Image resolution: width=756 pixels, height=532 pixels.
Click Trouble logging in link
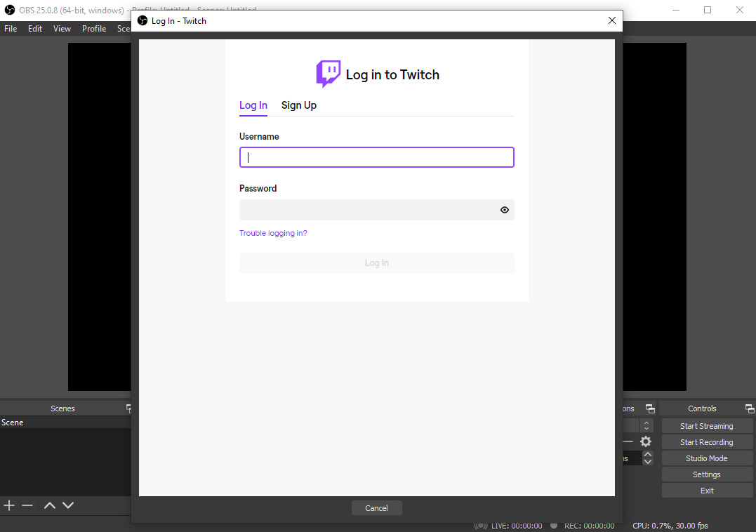click(x=273, y=233)
